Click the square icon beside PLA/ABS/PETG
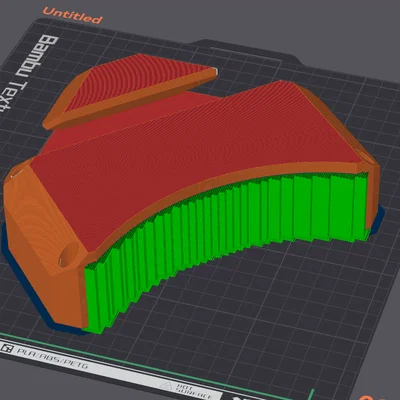The image size is (400, 400). 7,349
